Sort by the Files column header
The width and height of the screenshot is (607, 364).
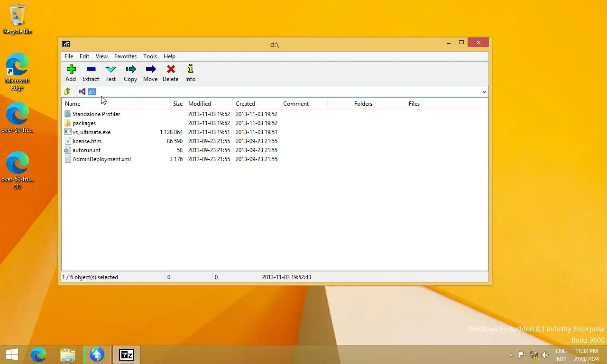[398, 103]
